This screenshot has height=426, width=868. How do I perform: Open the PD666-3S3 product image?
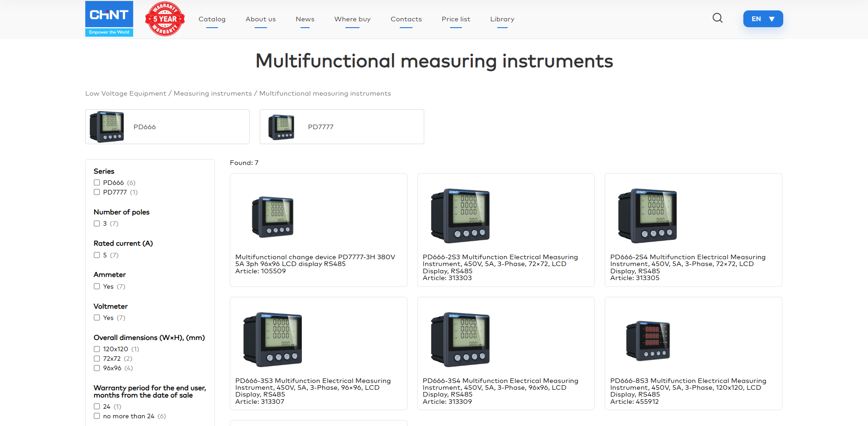[x=272, y=339]
